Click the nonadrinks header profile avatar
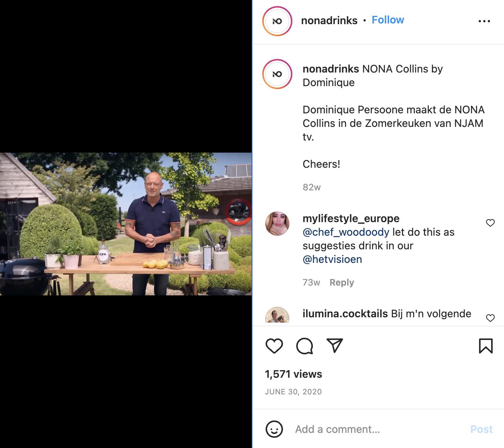Image resolution: width=504 pixels, height=448 pixels. (x=277, y=21)
